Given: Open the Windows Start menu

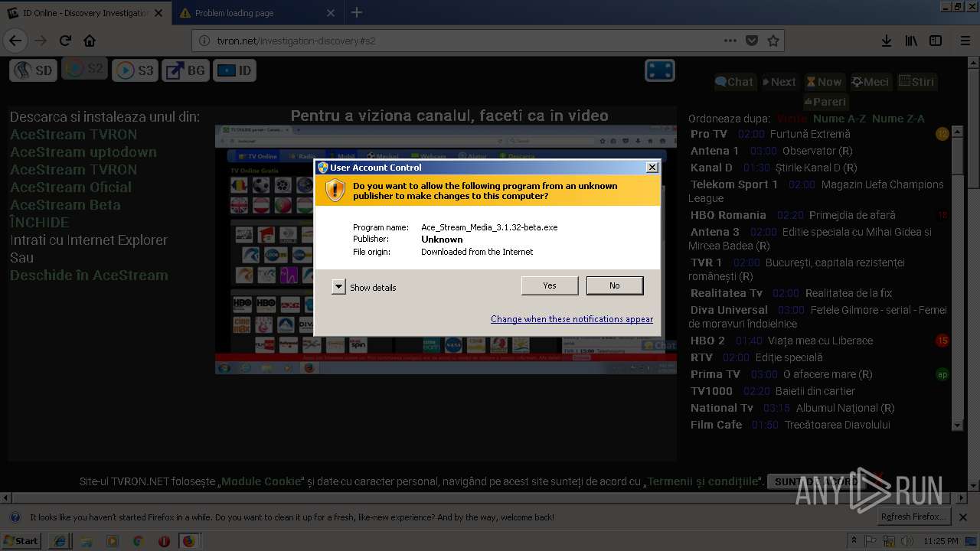Looking at the screenshot, I should pyautogui.click(x=21, y=541).
